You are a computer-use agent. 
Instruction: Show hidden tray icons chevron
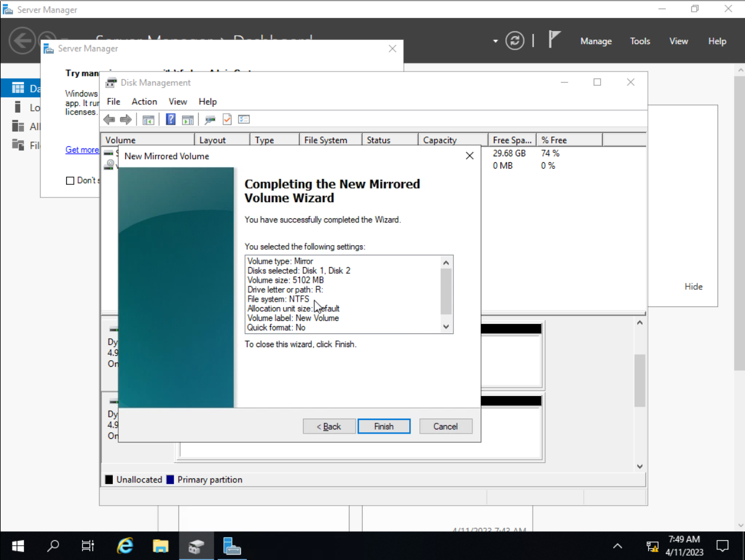point(617,546)
